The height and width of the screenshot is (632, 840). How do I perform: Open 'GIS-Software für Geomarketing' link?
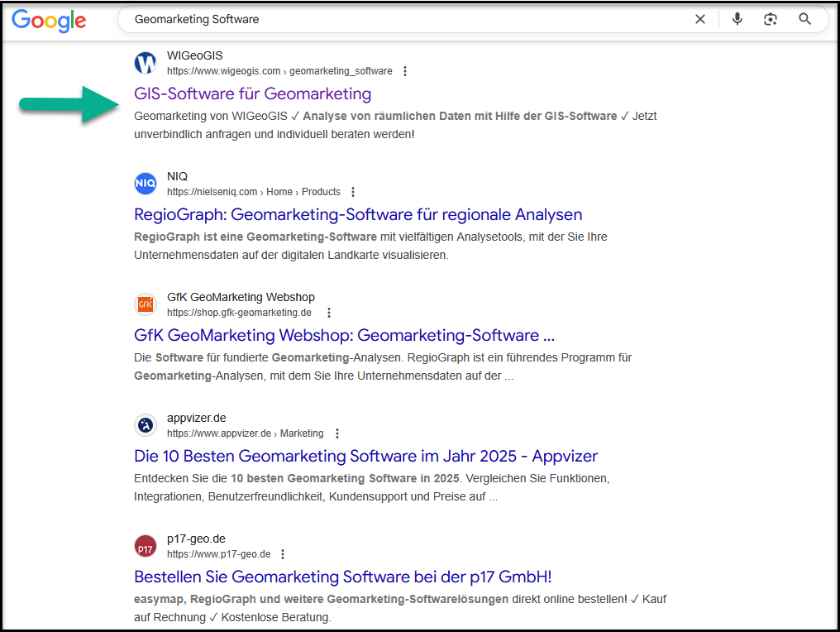pos(252,93)
